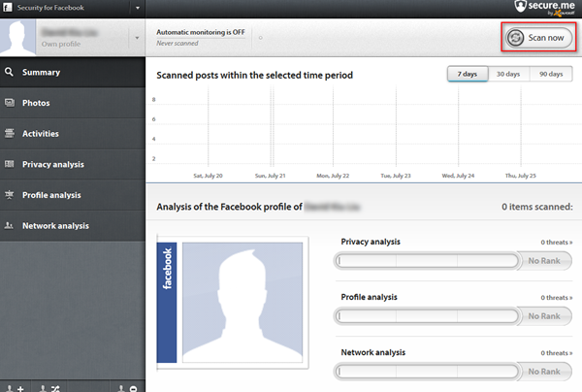Open the Network analysis sidebar section
Image resolution: width=582 pixels, height=392 pixels.
tap(55, 226)
